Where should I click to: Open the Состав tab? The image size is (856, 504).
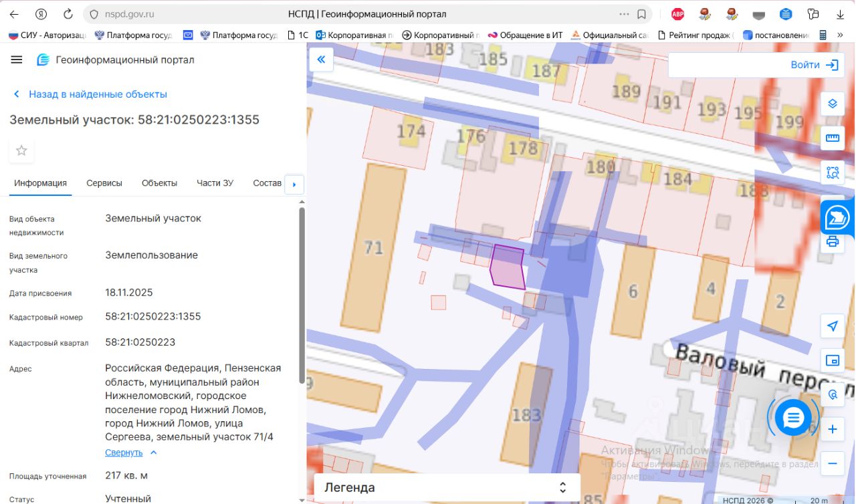[x=267, y=183]
